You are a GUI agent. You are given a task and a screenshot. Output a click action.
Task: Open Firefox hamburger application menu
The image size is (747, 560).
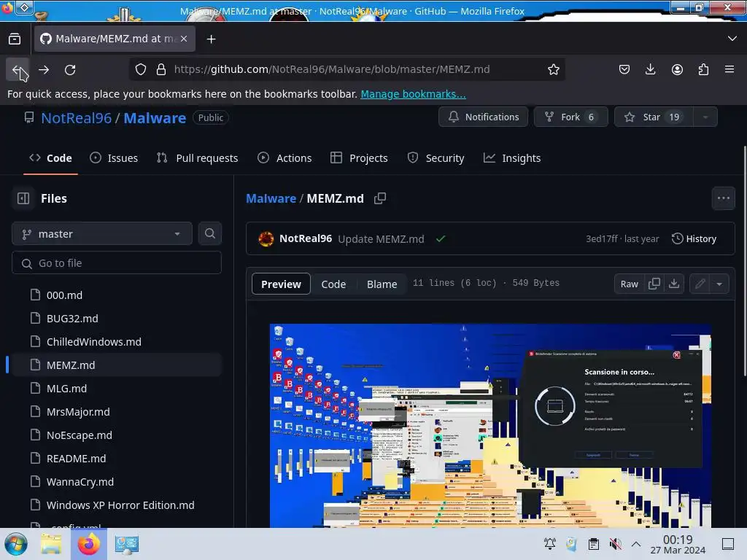click(x=729, y=69)
